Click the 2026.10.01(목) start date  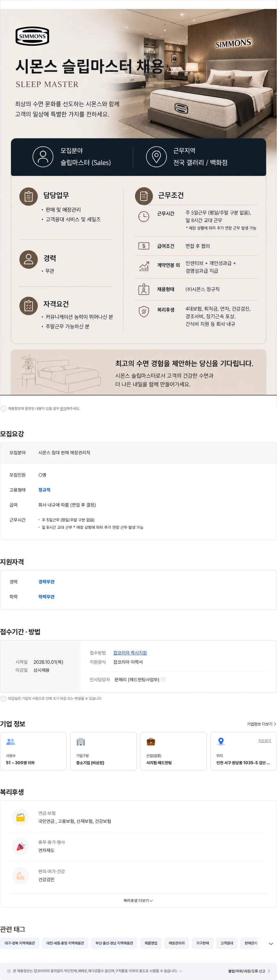point(48,662)
